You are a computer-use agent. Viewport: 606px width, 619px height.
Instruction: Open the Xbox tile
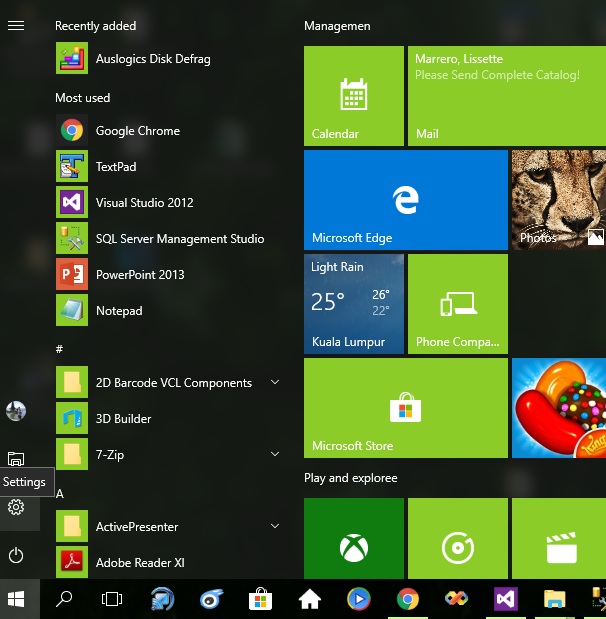pyautogui.click(x=354, y=538)
